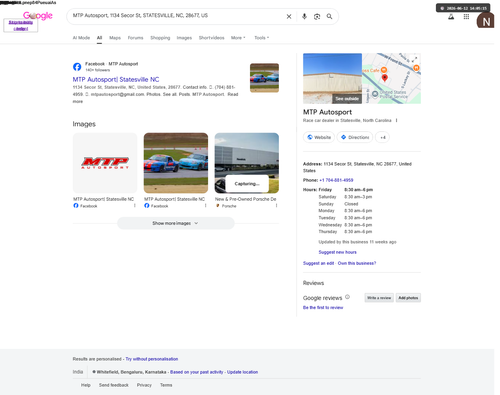This screenshot has height=395, width=500.
Task: Select the All results tab
Action: [99, 38]
